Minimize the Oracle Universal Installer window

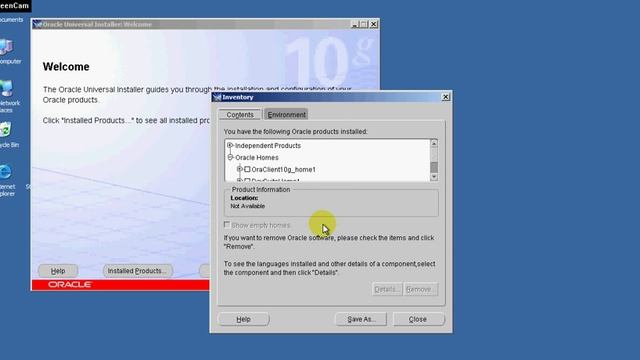(354, 24)
